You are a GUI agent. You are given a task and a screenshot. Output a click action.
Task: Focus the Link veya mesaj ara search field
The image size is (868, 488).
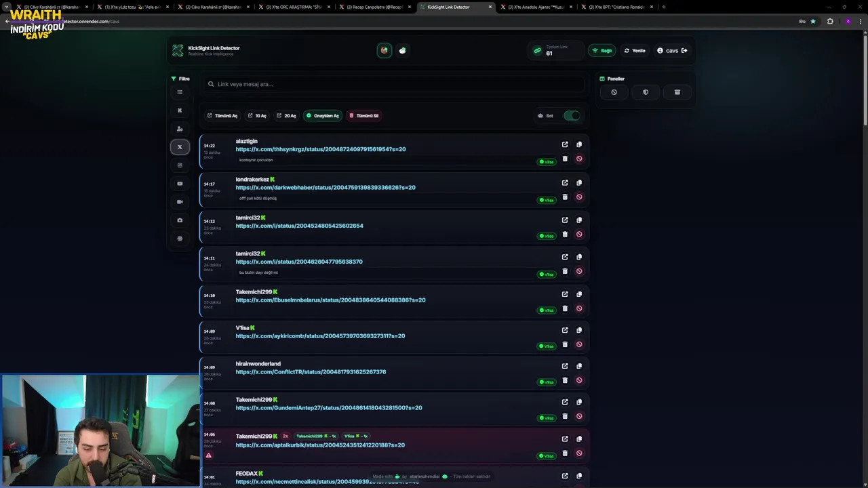393,84
